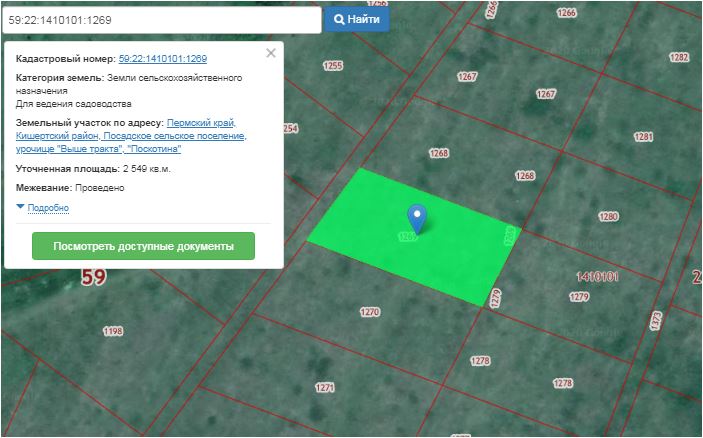Image resolution: width=703 pixels, height=438 pixels.
Task: Click parcel label 1270 on the map
Action: pos(370,312)
